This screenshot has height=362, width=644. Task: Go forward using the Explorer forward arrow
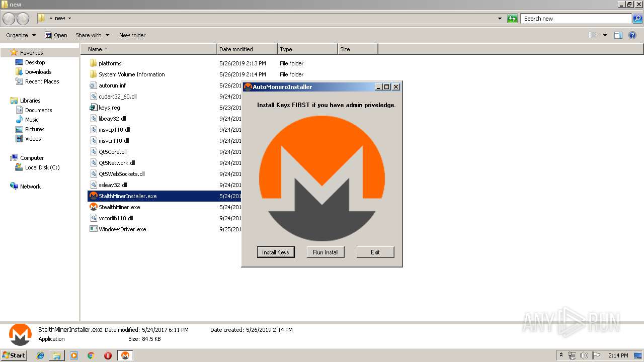click(x=23, y=19)
